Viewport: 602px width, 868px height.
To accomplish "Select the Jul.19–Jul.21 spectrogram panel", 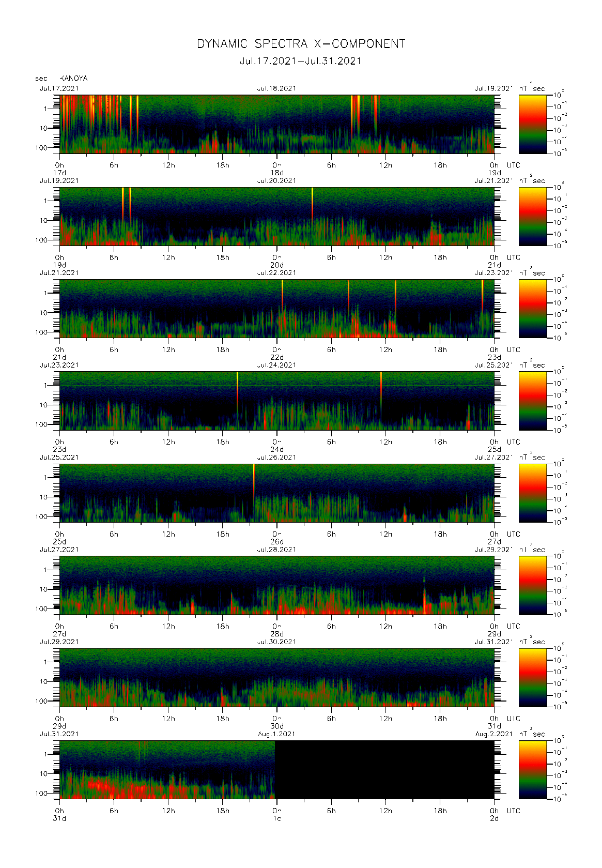I will (x=277, y=216).
